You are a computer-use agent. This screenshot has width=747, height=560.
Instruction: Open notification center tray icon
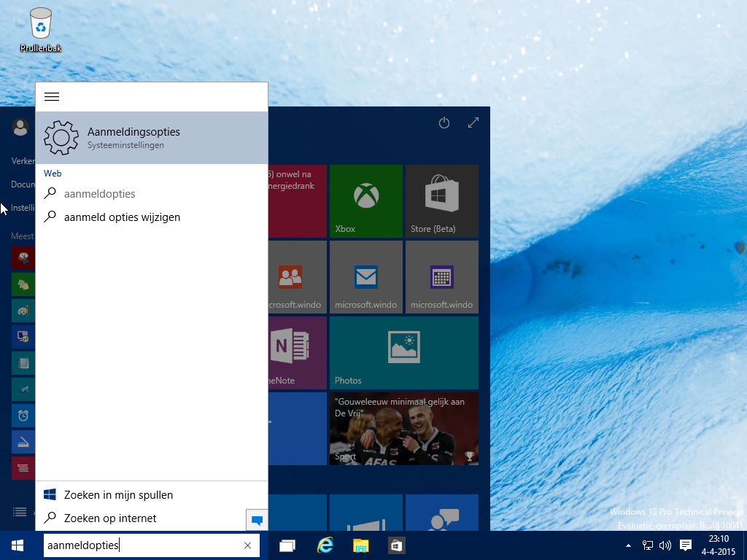686,545
